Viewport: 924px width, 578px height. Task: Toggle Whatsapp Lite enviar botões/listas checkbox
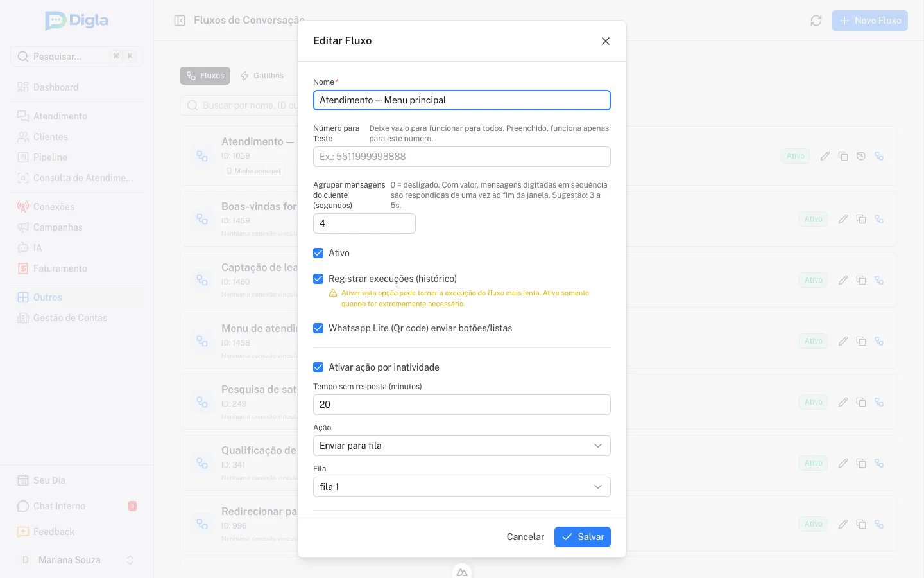point(318,328)
